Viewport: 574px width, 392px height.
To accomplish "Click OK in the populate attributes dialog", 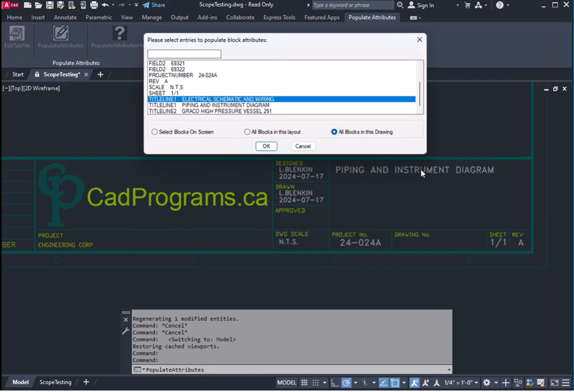I will tap(266, 146).
